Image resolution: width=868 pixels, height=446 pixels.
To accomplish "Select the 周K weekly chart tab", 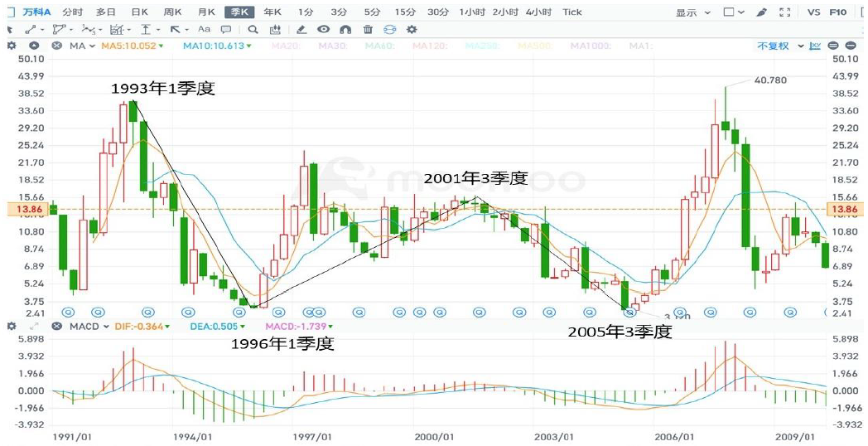I will point(172,12).
